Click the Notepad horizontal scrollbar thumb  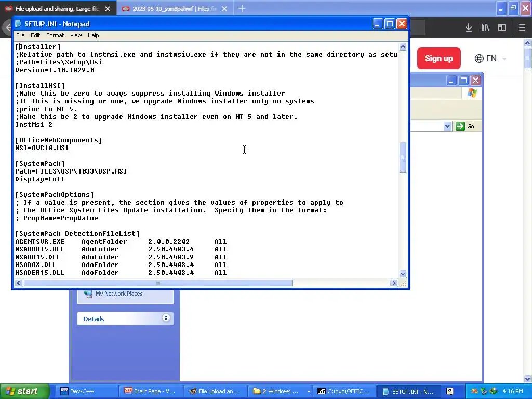tap(158, 283)
